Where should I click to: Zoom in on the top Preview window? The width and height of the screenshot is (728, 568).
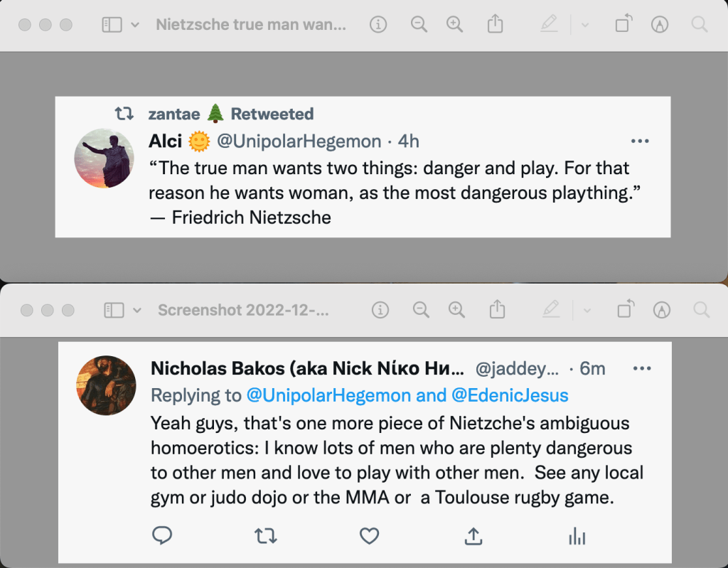pyautogui.click(x=454, y=25)
